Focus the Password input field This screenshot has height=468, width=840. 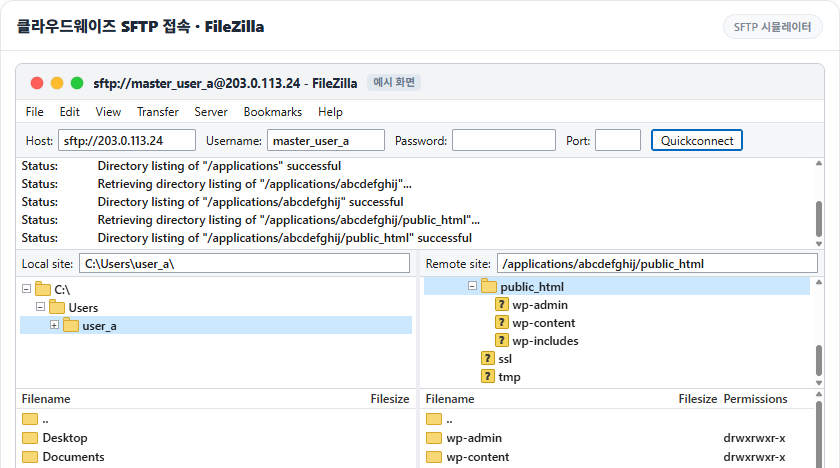504,140
